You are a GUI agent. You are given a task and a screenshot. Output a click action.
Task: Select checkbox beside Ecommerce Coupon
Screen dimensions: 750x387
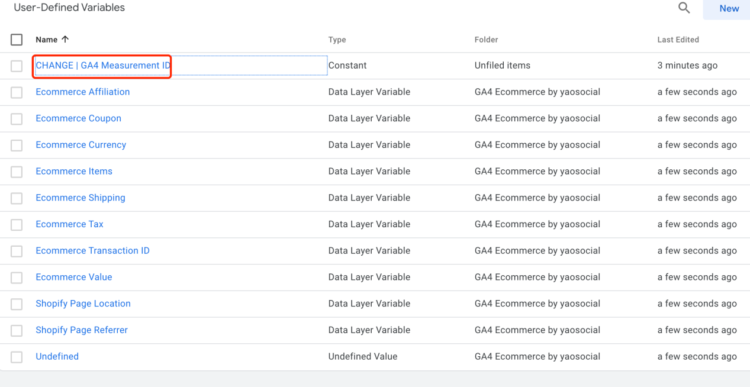17,119
